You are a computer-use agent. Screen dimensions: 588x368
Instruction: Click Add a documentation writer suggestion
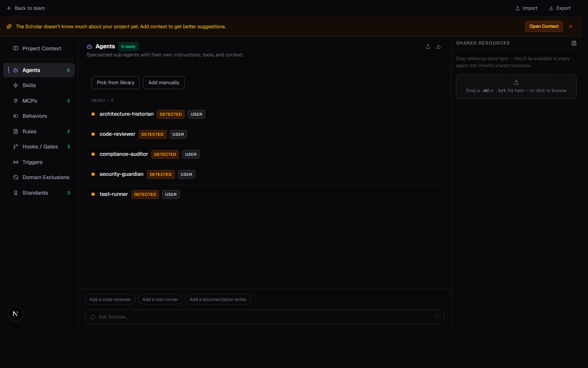(x=218, y=300)
